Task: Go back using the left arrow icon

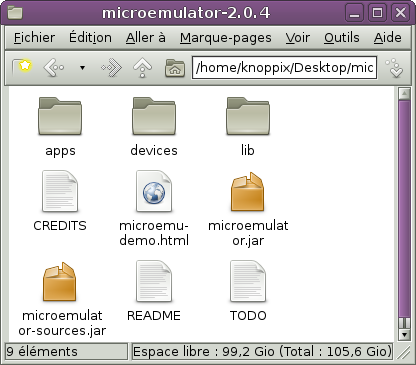Action: [x=54, y=68]
